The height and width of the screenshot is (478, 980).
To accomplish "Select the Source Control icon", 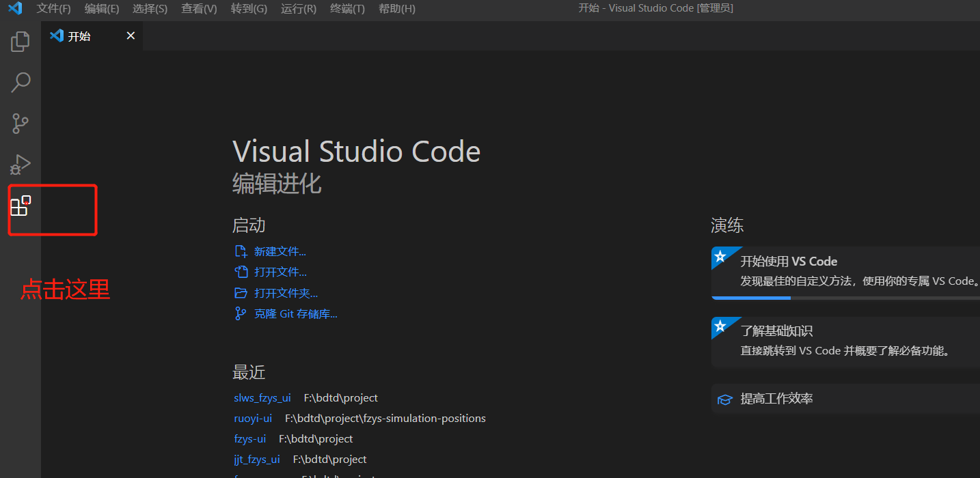I will (20, 123).
